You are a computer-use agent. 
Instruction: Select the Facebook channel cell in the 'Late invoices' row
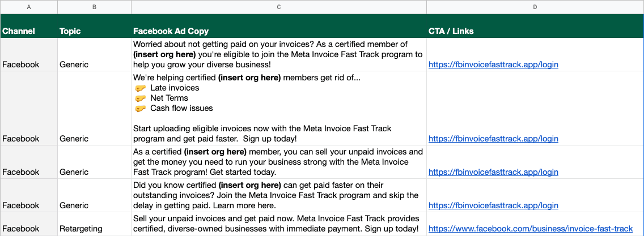point(29,108)
